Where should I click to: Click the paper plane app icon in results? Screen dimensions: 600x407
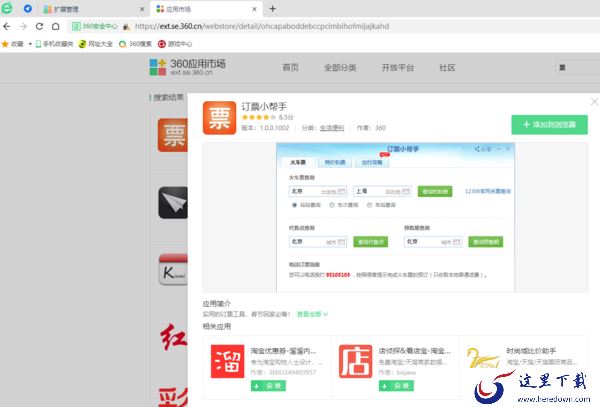(x=173, y=203)
